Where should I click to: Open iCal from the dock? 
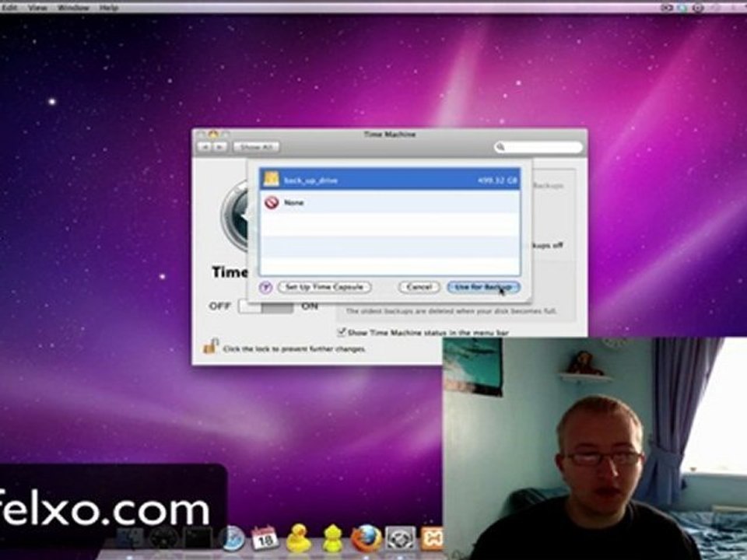[265, 538]
